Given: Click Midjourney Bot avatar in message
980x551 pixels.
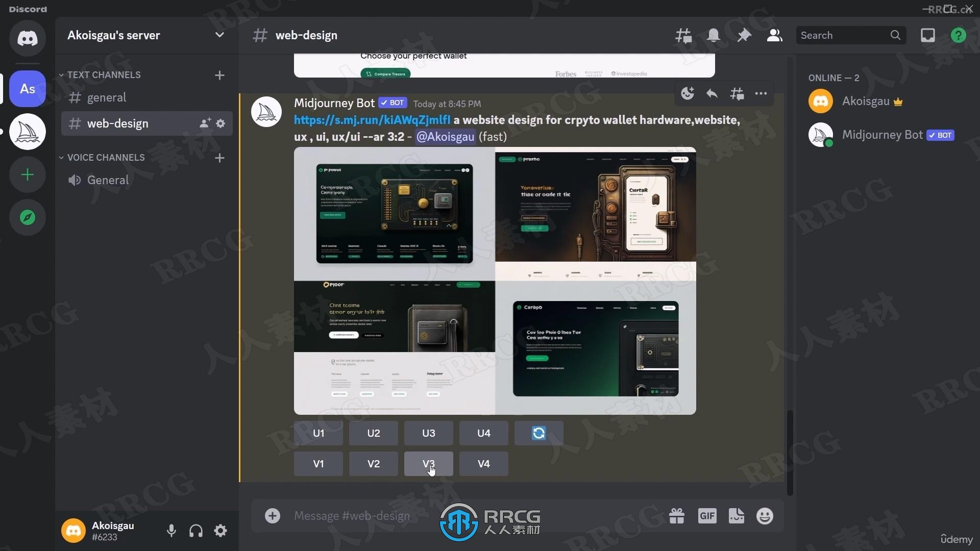Looking at the screenshot, I should (266, 112).
